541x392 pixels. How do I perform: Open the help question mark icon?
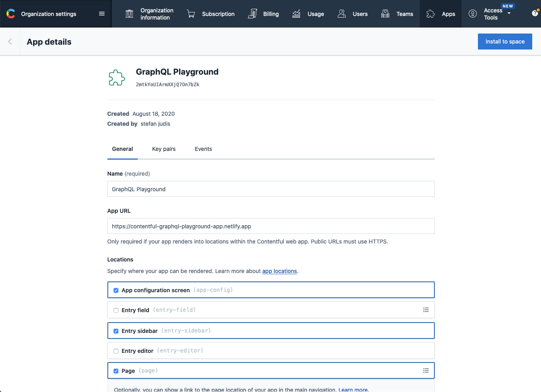tap(535, 13)
